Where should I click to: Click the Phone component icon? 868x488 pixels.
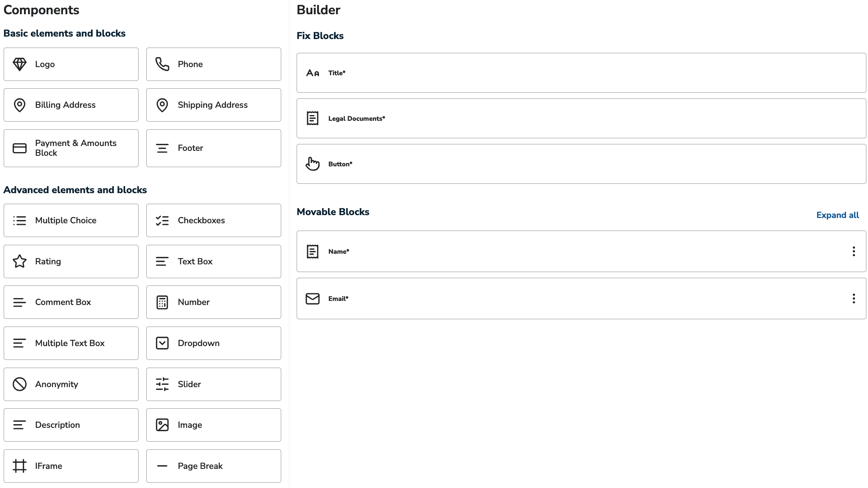pos(162,64)
